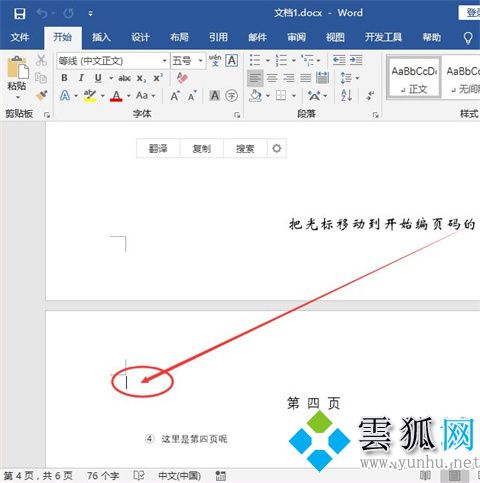Click the Sort A-Z icon
480x483 pixels.
pyautogui.click(x=346, y=96)
